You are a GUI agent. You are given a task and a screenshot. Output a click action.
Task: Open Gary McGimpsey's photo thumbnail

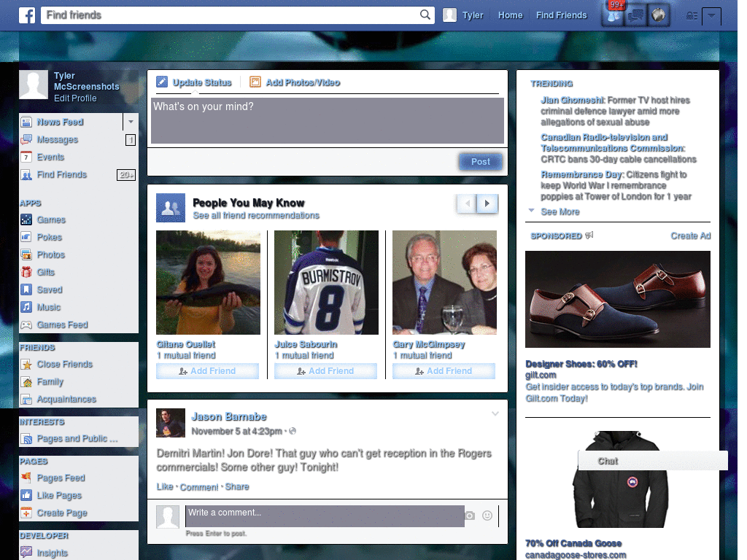point(444,282)
